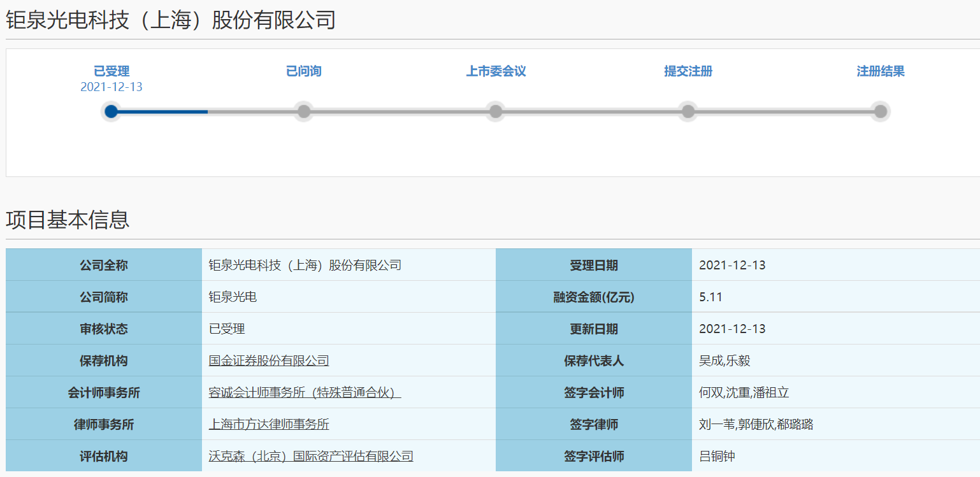Click the page title 钜泉光电科技（上海）股份有限公司
Image resolution: width=980 pixels, height=477 pixels.
click(x=171, y=20)
